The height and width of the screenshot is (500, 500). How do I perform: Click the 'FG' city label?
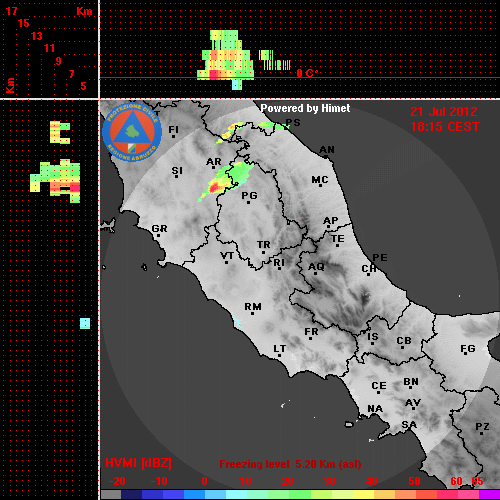click(468, 349)
